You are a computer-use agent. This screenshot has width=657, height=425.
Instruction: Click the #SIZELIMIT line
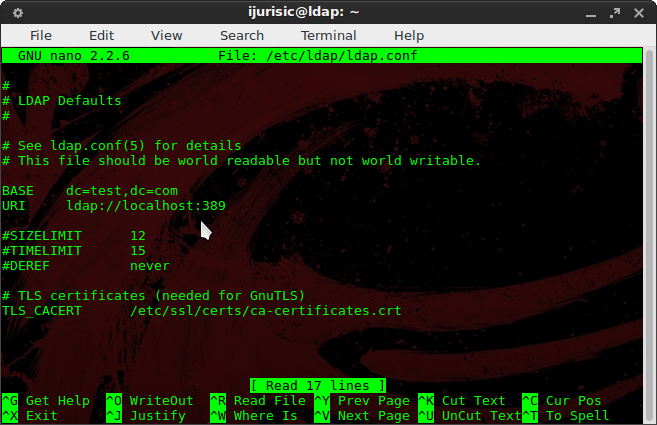[74, 236]
